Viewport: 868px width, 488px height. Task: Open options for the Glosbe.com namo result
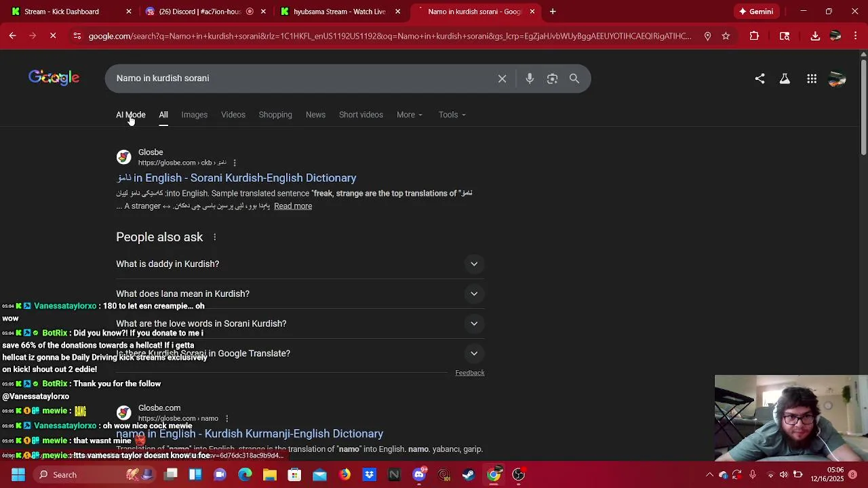[x=226, y=419]
